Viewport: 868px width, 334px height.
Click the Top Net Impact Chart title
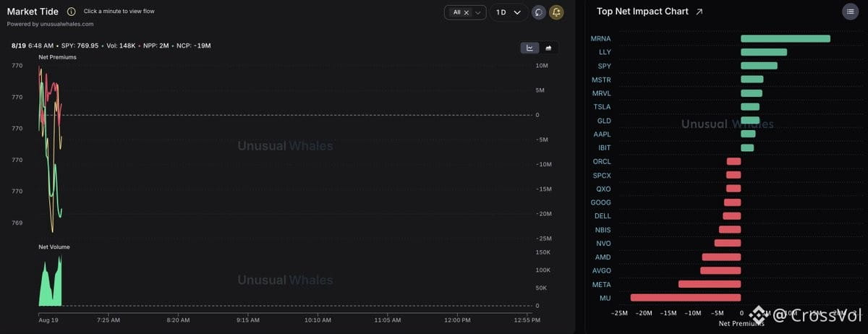coord(642,12)
